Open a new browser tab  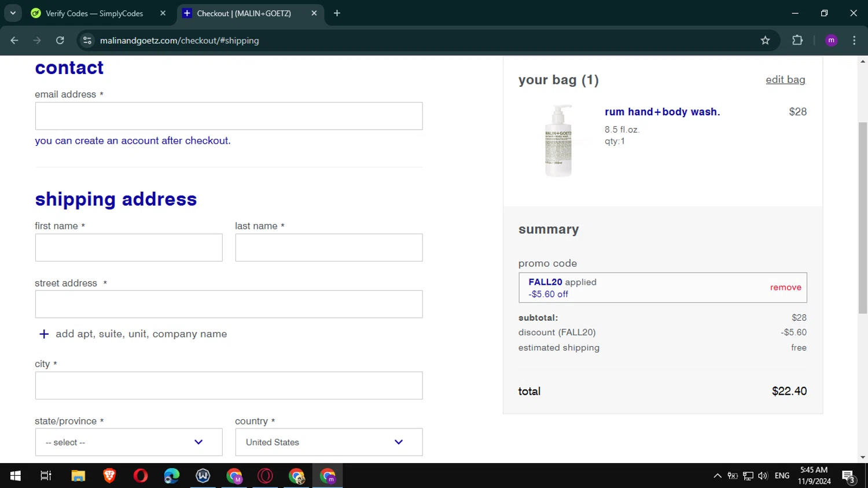337,13
